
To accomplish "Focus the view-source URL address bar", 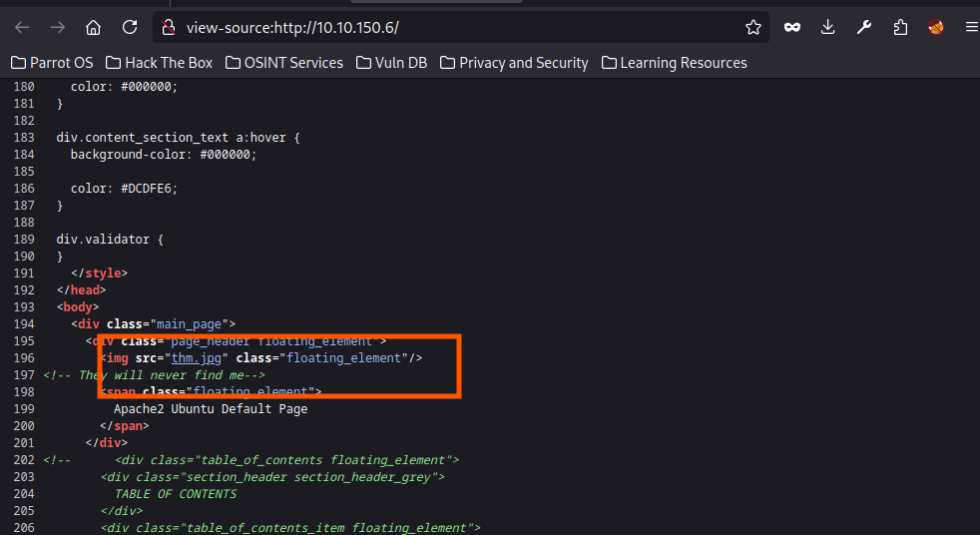I will click(461, 28).
